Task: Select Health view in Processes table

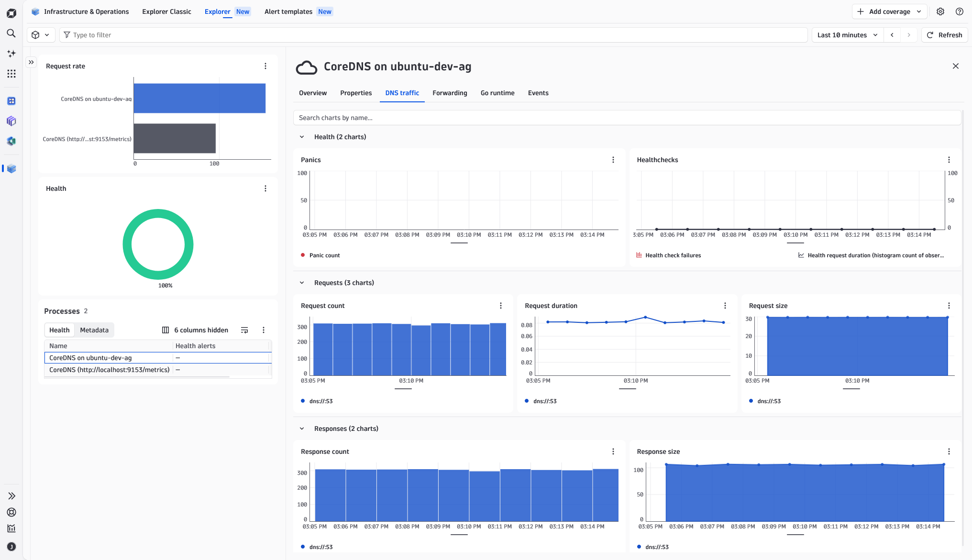Action: tap(59, 330)
